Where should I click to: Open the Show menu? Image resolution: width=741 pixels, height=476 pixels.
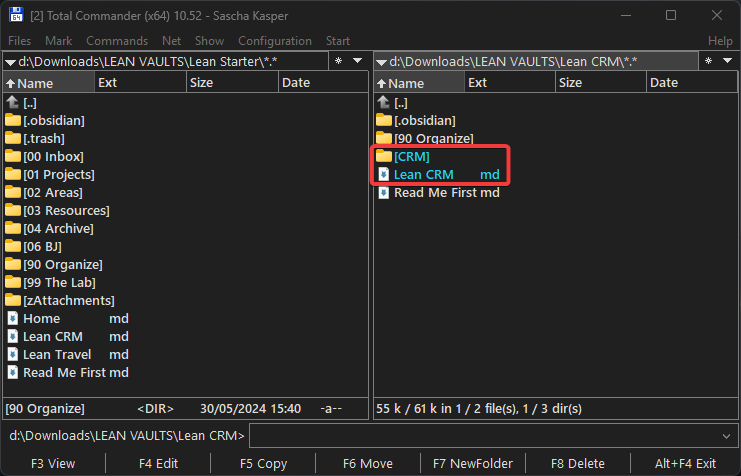[209, 41]
